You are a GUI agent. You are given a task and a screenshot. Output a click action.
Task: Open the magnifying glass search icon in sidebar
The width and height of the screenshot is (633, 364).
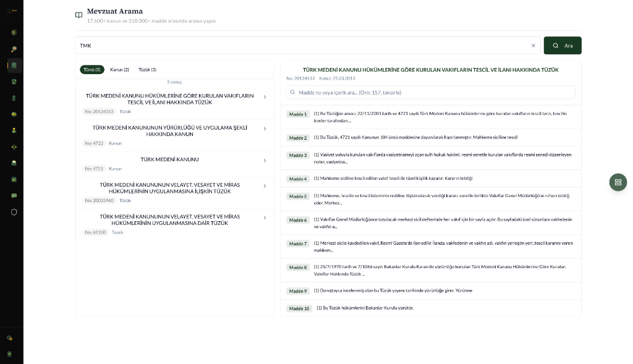click(14, 49)
